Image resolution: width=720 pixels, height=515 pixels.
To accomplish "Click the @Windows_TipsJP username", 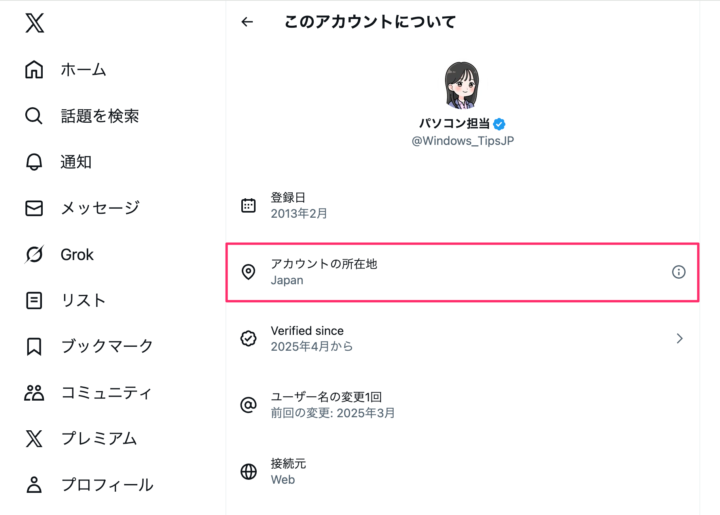I will (462, 141).
